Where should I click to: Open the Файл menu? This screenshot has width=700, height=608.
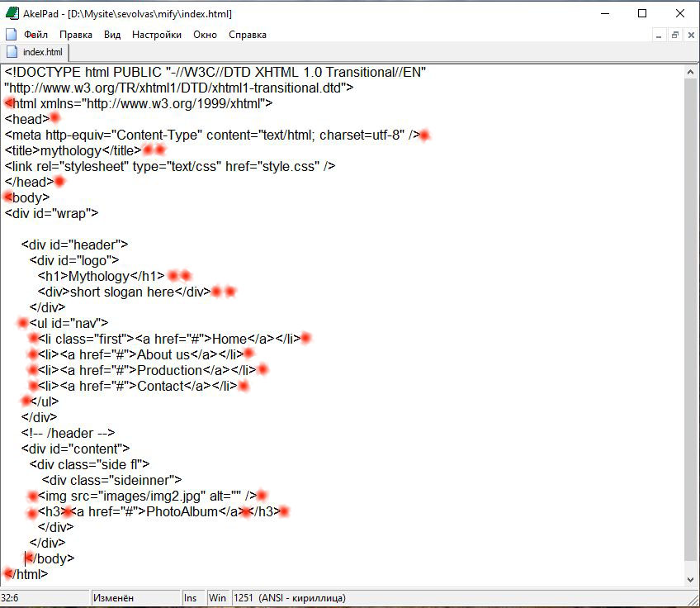(35, 35)
